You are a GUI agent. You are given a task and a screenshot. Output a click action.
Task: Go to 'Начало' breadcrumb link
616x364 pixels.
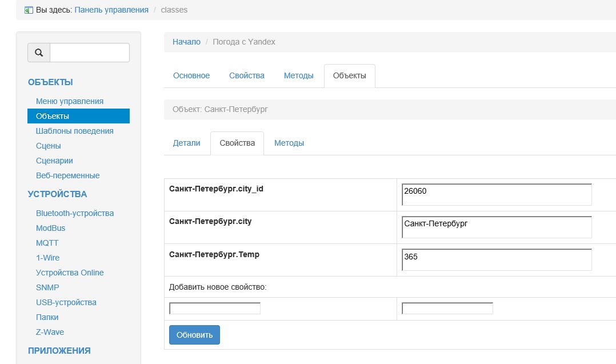coord(186,42)
